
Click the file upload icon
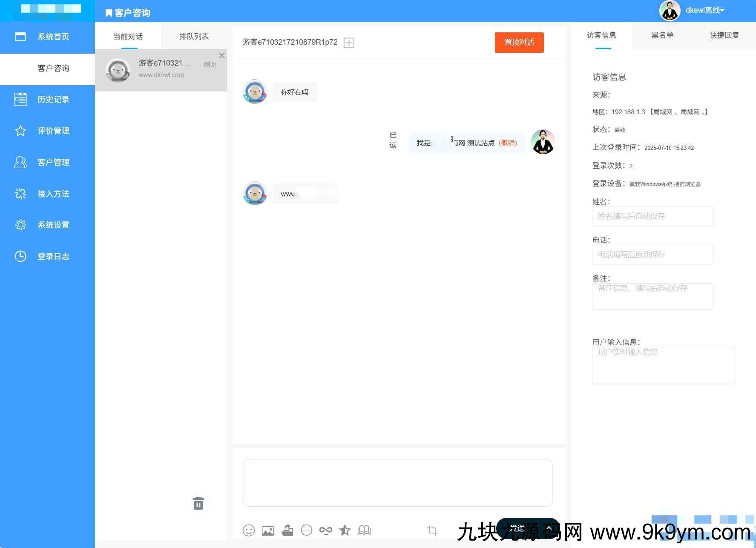point(287,530)
